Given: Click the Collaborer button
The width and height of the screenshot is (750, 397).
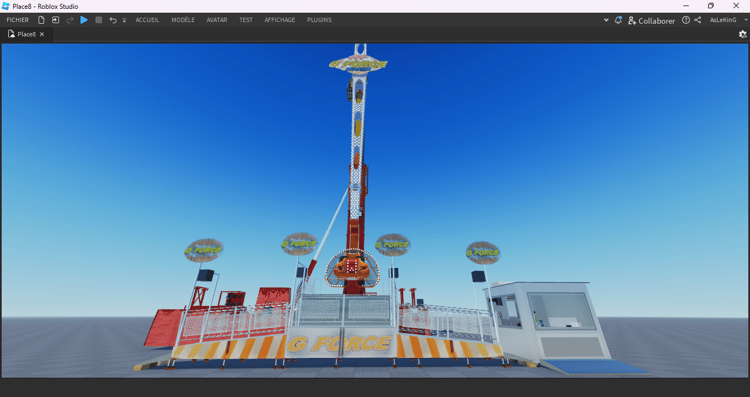Looking at the screenshot, I should coord(651,21).
